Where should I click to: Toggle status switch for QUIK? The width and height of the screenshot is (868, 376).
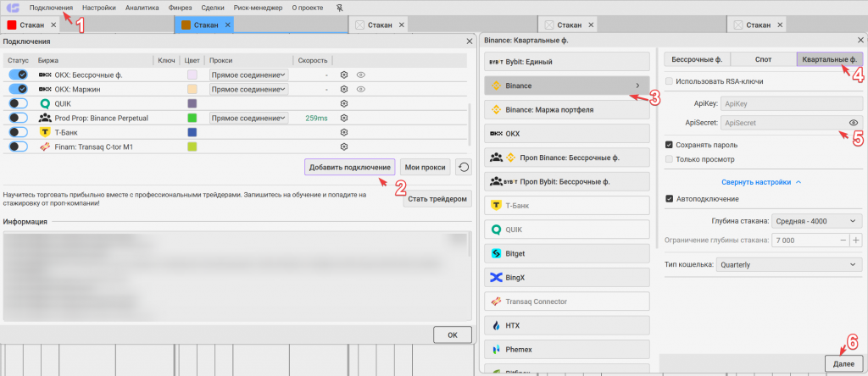pos(19,103)
